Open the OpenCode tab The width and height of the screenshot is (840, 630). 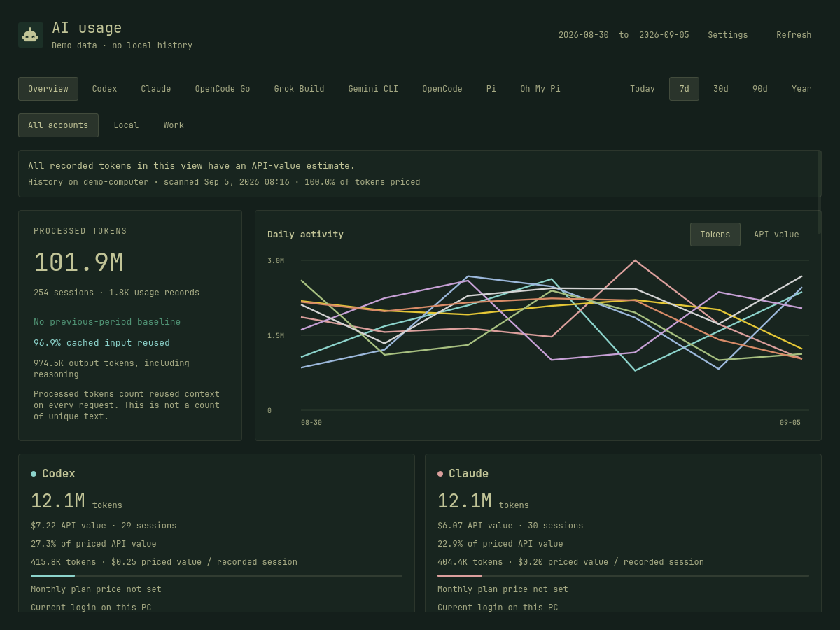click(442, 89)
